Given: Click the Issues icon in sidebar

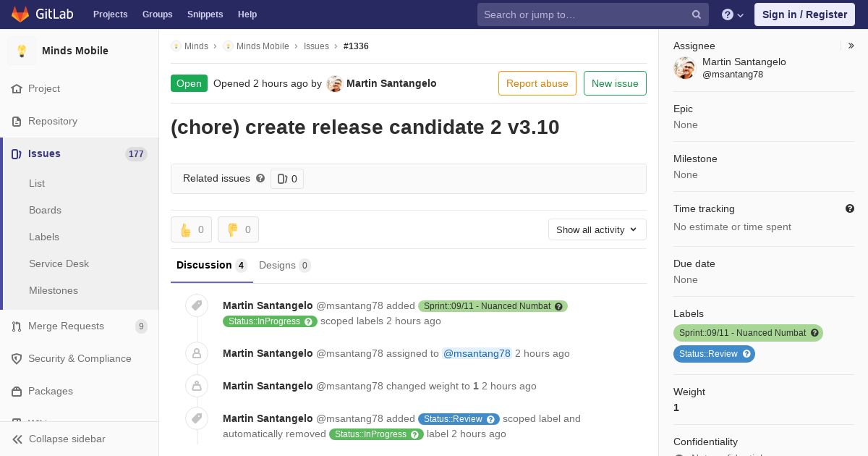Looking at the screenshot, I should click(x=17, y=154).
